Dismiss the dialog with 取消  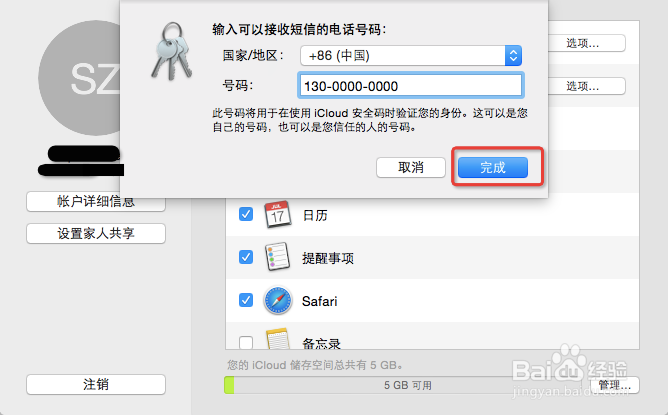411,167
